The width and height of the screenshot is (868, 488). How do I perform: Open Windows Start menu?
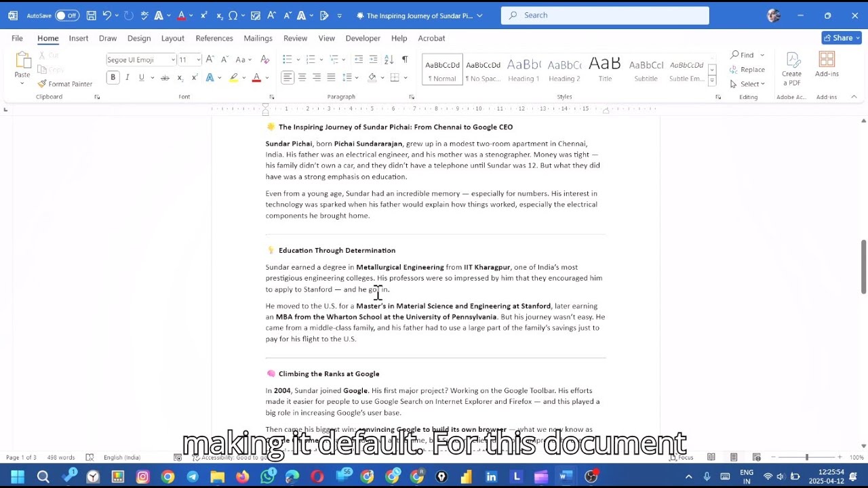[18, 476]
